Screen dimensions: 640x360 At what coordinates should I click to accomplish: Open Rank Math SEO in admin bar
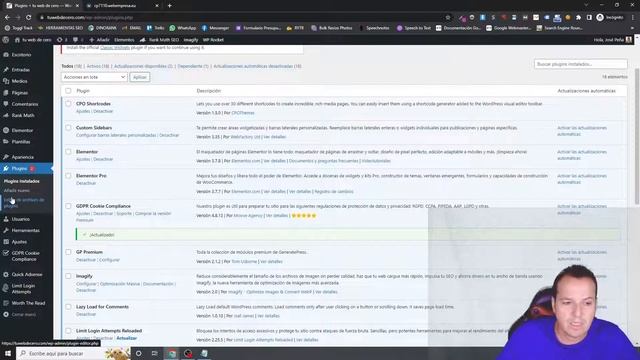159,40
